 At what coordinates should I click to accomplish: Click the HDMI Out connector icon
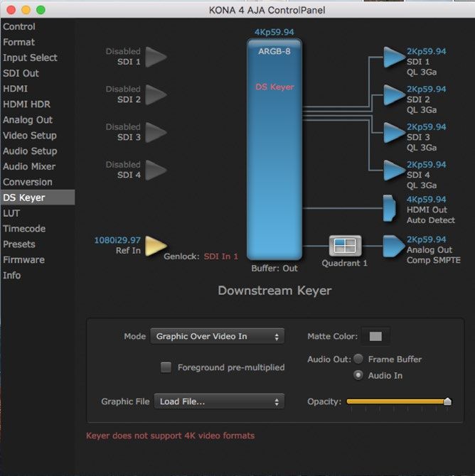tap(389, 208)
